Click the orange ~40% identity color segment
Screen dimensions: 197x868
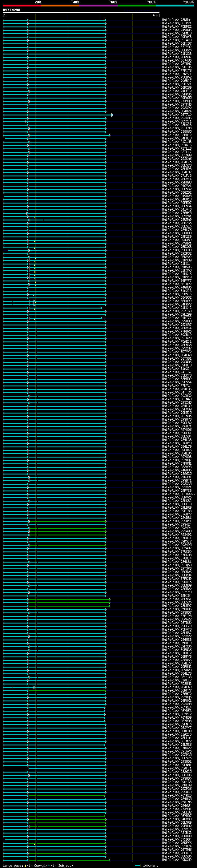coord(60,6)
